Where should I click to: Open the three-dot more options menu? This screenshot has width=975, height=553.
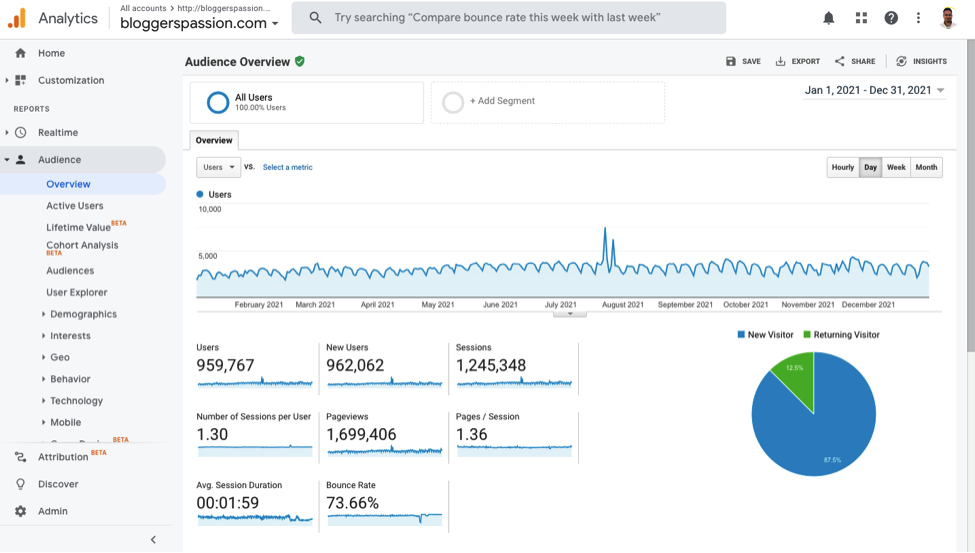pos(918,18)
